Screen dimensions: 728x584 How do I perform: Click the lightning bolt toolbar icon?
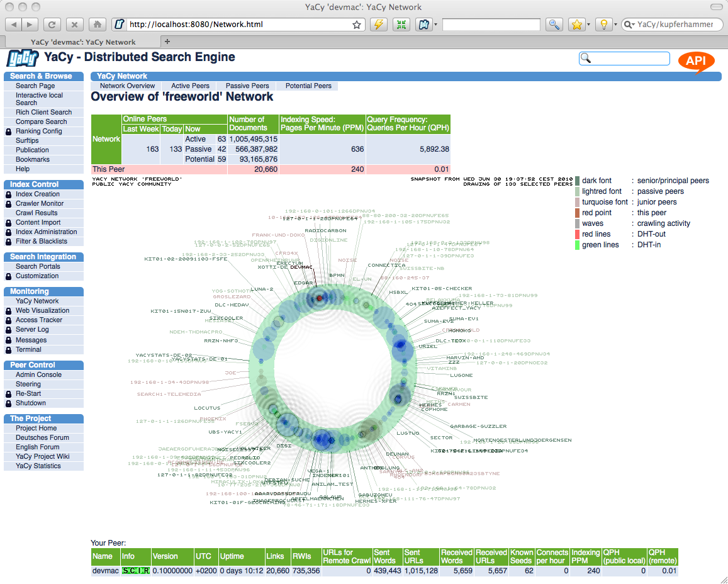click(378, 25)
